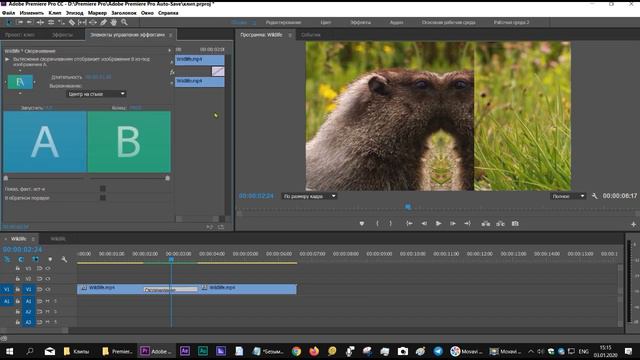Switch to the Editing workspace
The height and width of the screenshot is (360, 640).
click(x=283, y=22)
